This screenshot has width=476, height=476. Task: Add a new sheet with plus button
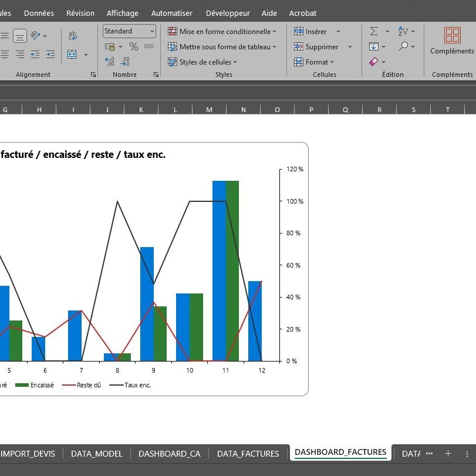(448, 453)
